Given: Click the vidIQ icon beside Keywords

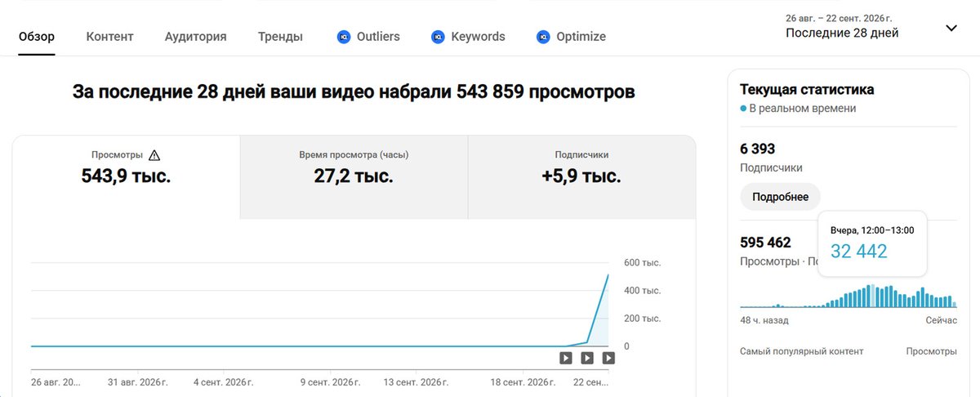Looking at the screenshot, I should pos(438,37).
